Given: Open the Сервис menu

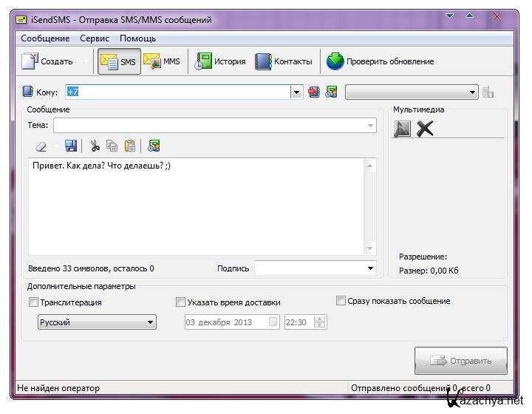Looking at the screenshot, I should [x=95, y=38].
